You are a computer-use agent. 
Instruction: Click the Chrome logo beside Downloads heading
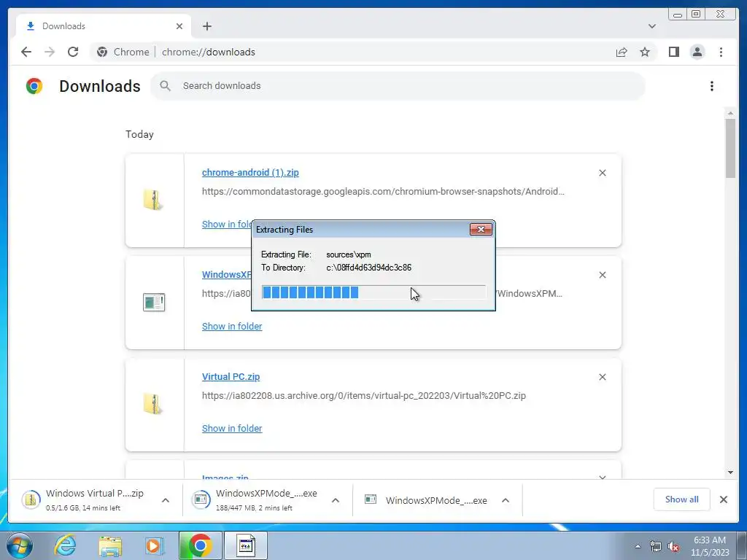(34, 86)
